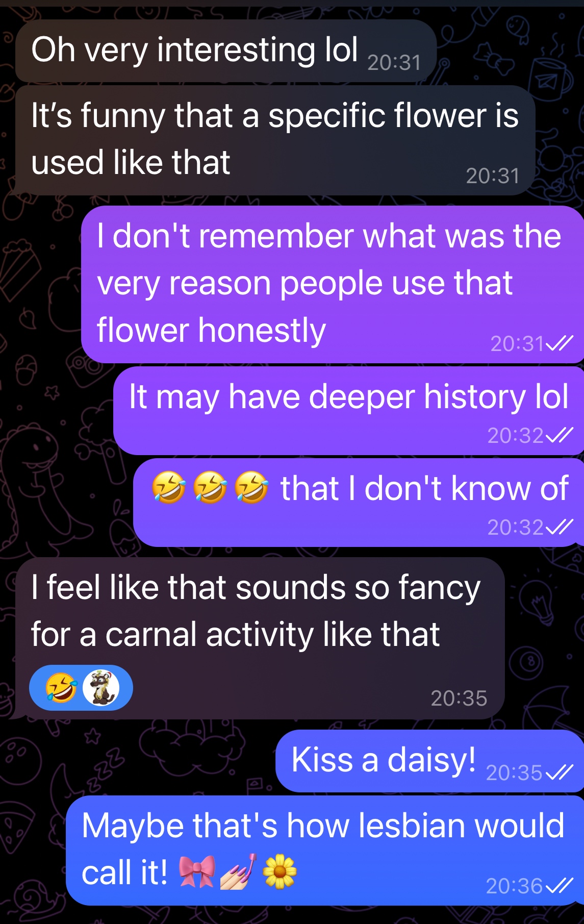Image resolution: width=584 pixels, height=924 pixels.
Task: Select the 'Kiss a daisy!' message
Action: [x=429, y=761]
